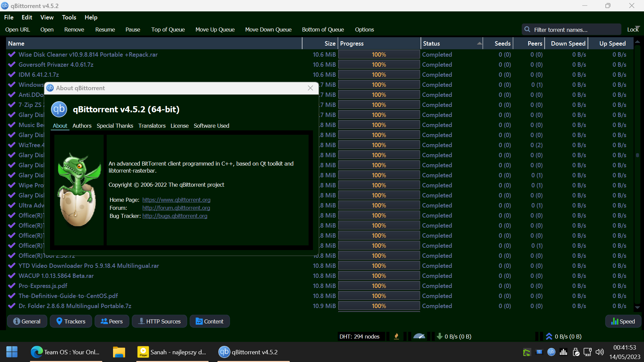Click Top of Queue toolbar button

168,29
